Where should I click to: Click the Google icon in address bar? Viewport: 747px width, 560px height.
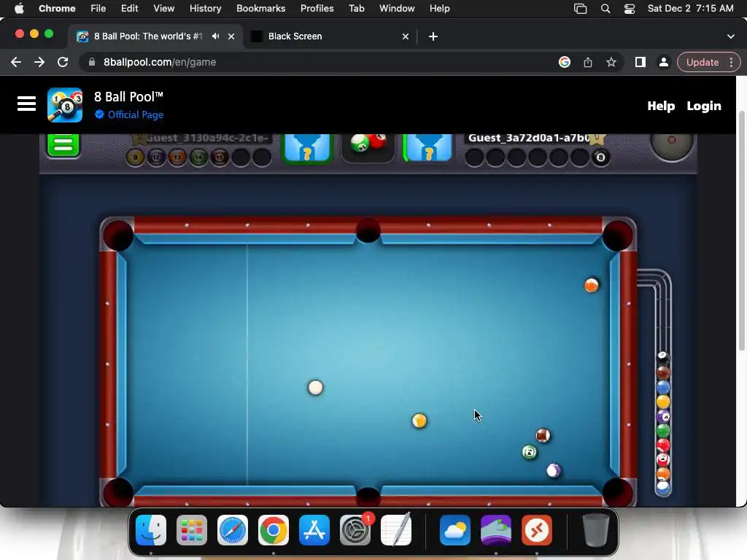pyautogui.click(x=565, y=62)
